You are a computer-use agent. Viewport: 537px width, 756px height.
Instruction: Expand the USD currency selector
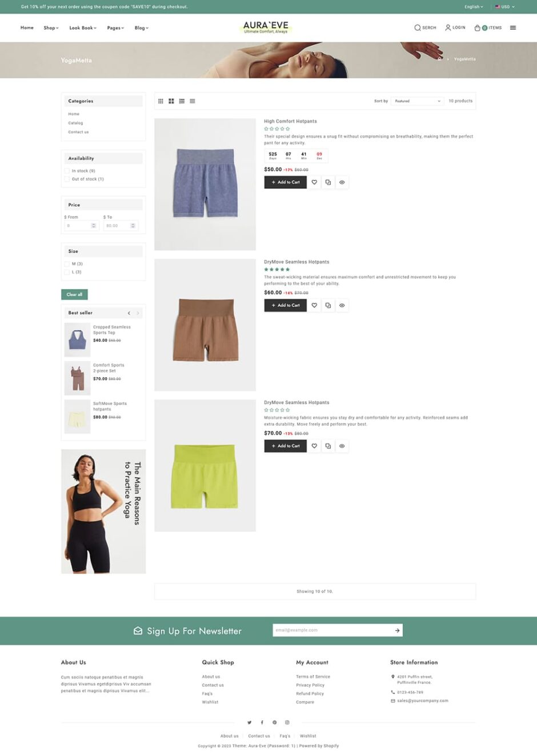point(505,7)
